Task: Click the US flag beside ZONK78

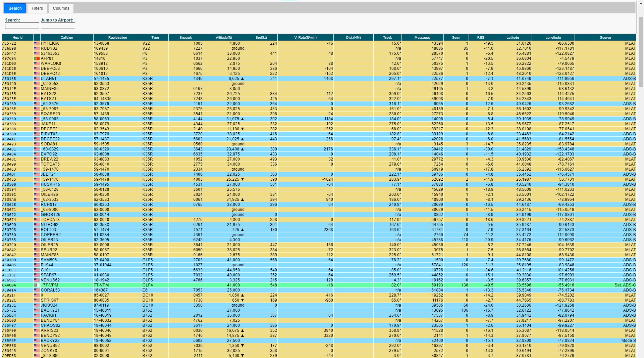Action: pyautogui.click(x=37, y=351)
